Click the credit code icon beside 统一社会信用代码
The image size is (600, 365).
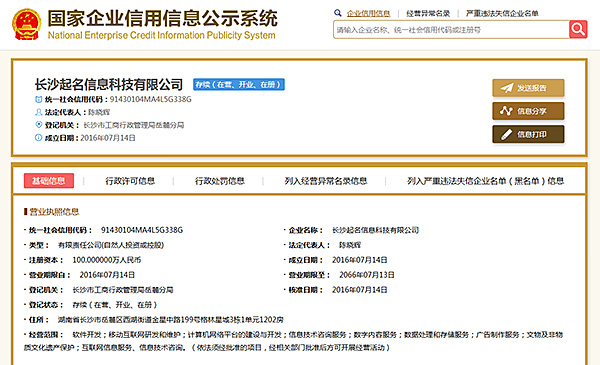[38, 99]
